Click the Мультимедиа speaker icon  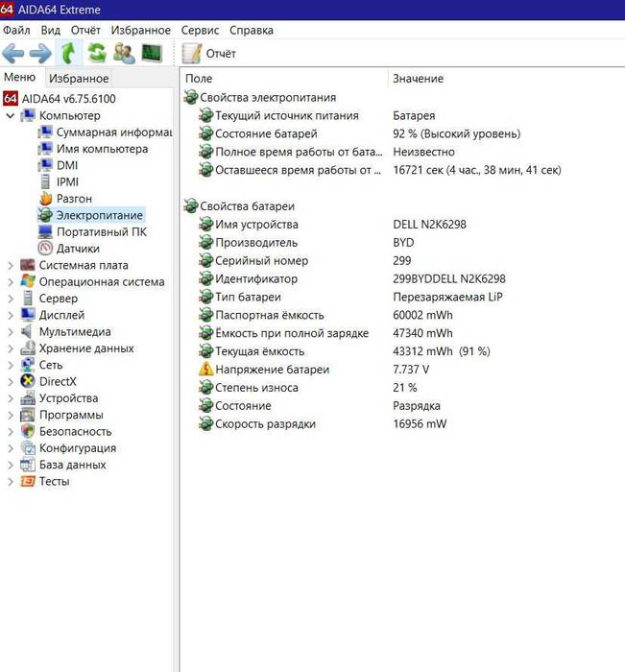pos(27,331)
